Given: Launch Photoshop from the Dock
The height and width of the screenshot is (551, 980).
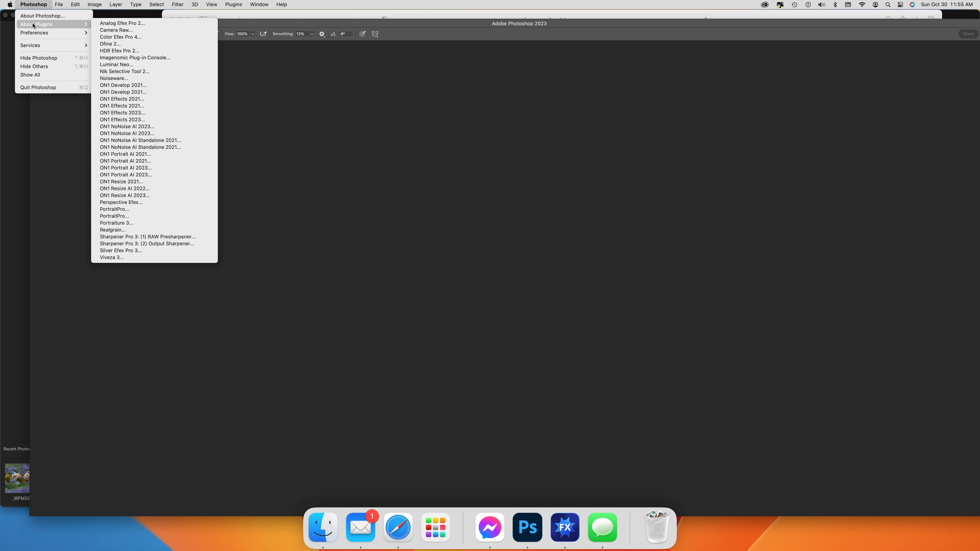Looking at the screenshot, I should 527,527.
